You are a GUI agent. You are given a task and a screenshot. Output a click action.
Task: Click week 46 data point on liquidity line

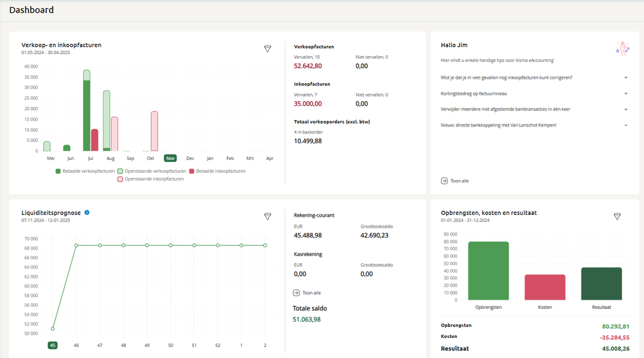pos(77,245)
